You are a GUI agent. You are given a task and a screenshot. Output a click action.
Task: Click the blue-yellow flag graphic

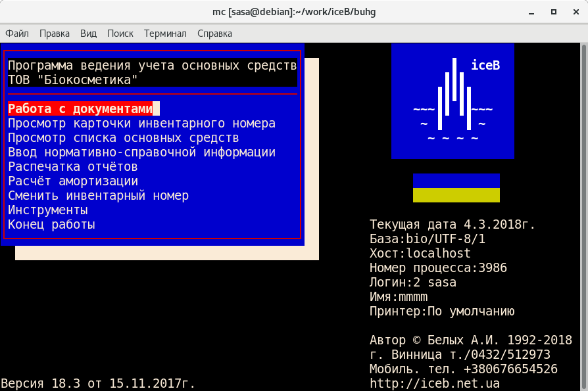coord(456,188)
